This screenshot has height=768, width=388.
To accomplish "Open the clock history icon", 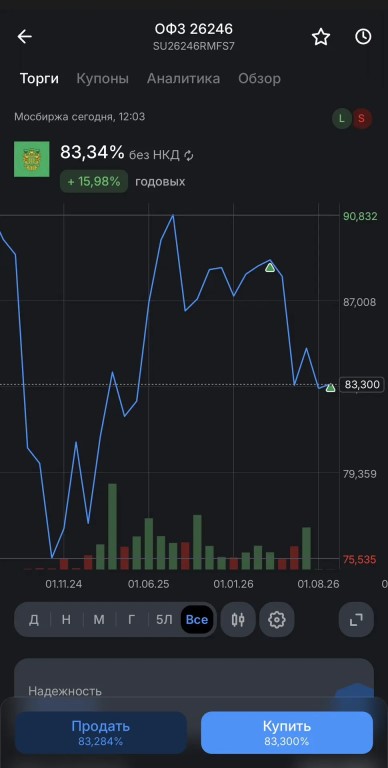I will [363, 37].
